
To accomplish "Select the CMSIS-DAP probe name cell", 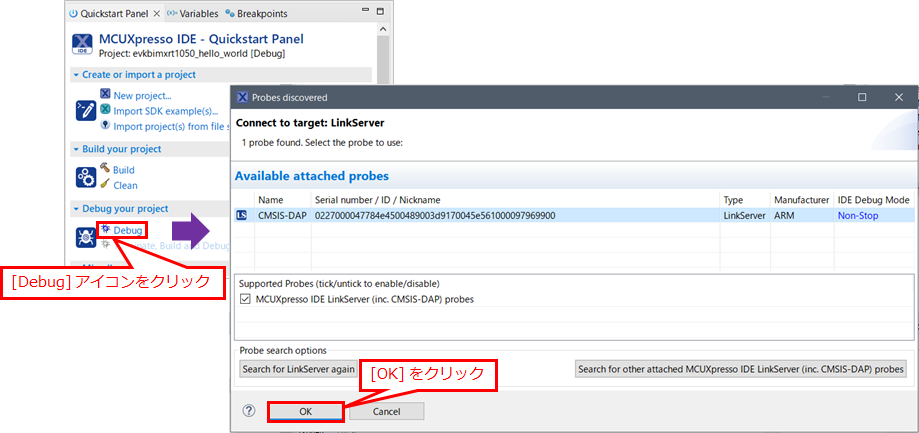I will [x=282, y=216].
